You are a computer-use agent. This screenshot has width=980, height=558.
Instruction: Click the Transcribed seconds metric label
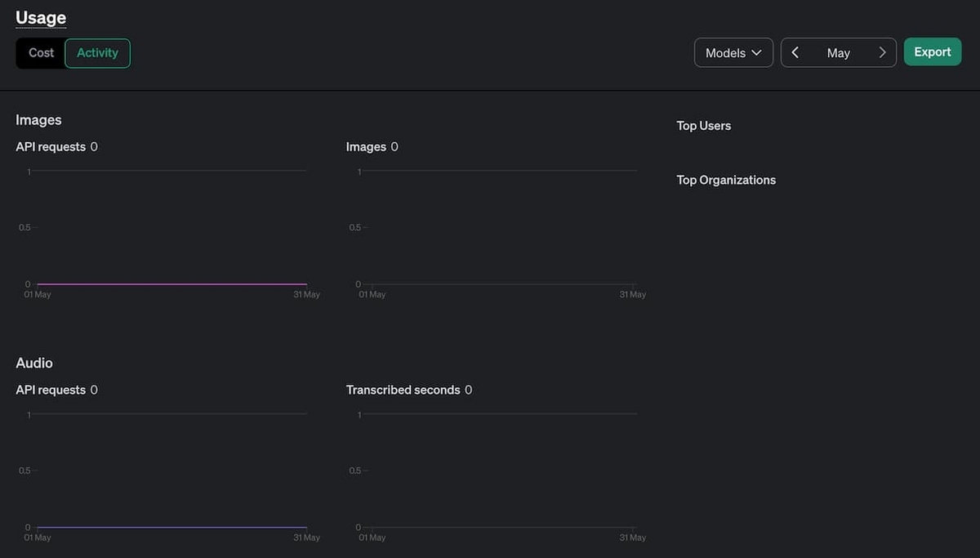[403, 390]
